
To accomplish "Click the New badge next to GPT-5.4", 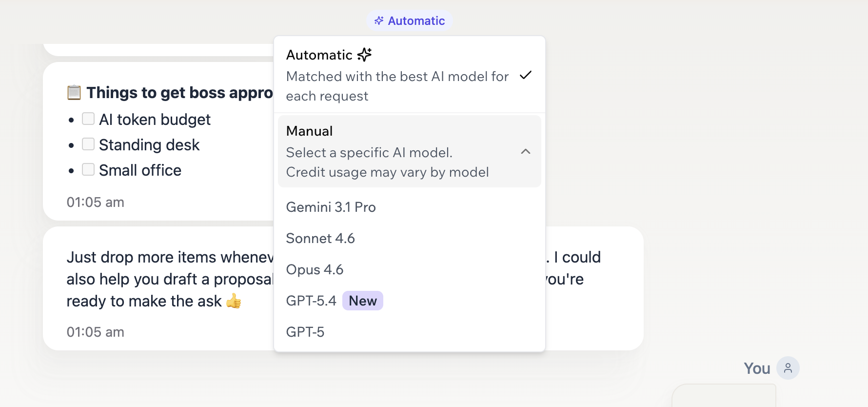I will [x=363, y=301].
